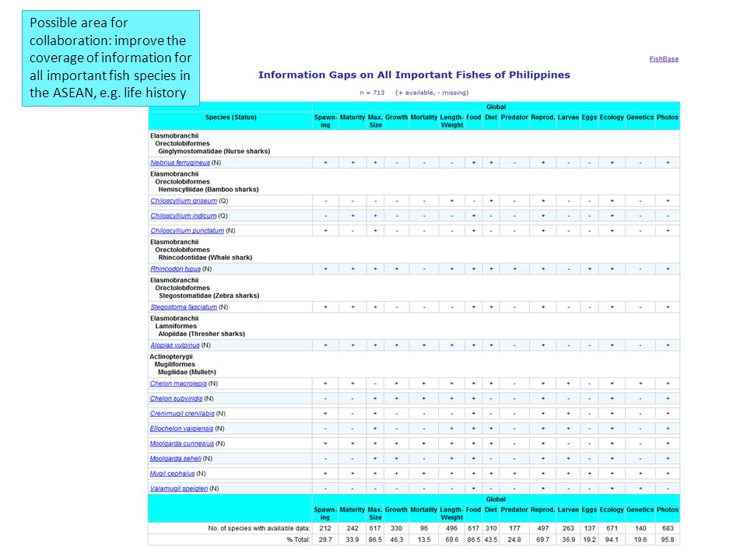This screenshot has height=560, width=747.
Task: Click the value 242 under Maturity
Action: [x=352, y=528]
